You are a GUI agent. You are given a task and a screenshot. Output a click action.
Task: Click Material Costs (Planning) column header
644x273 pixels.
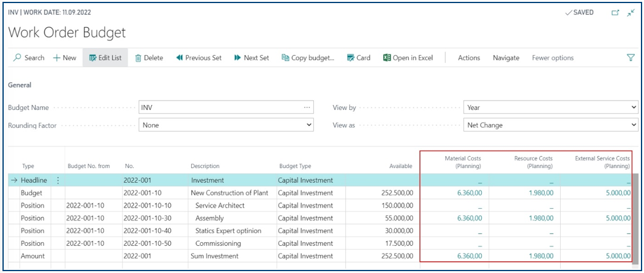[463, 162]
